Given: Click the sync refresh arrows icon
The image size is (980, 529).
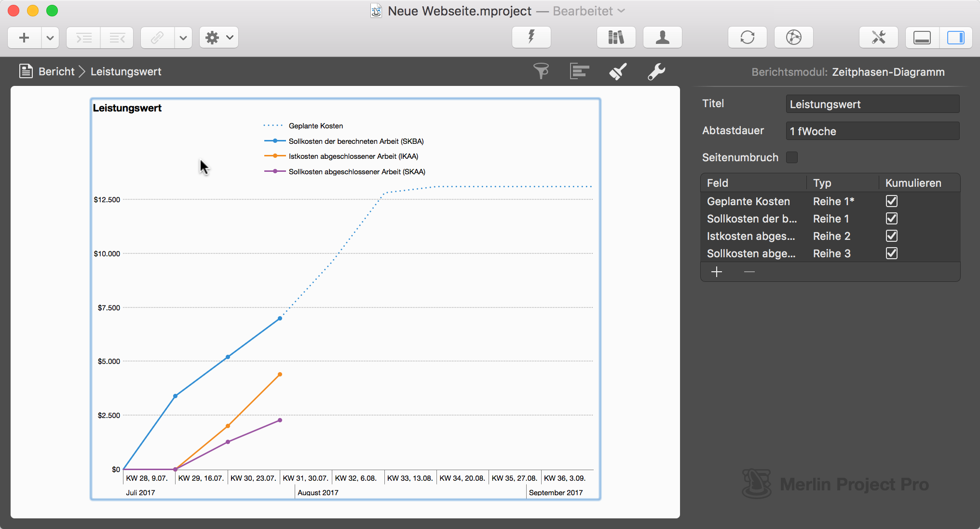Looking at the screenshot, I should (747, 37).
